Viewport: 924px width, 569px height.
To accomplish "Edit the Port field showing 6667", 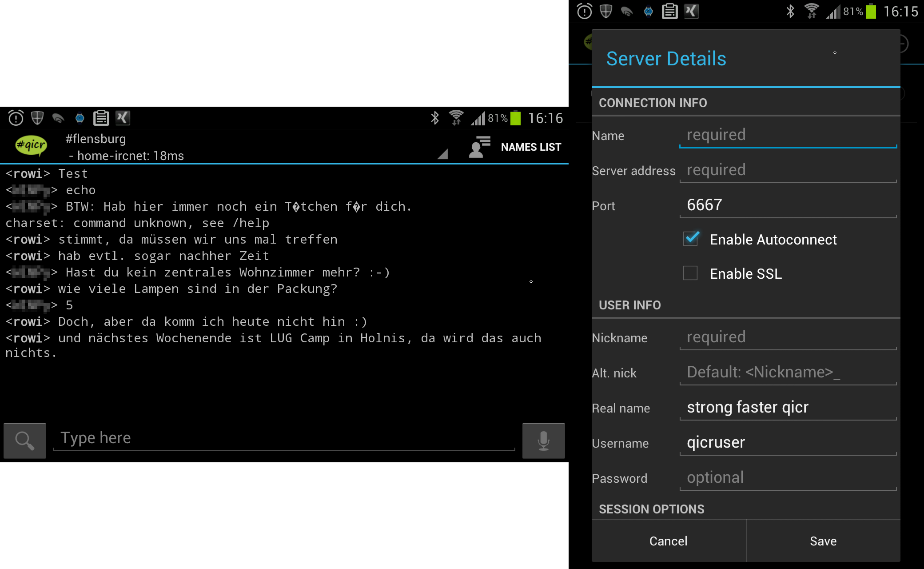I will tap(788, 205).
